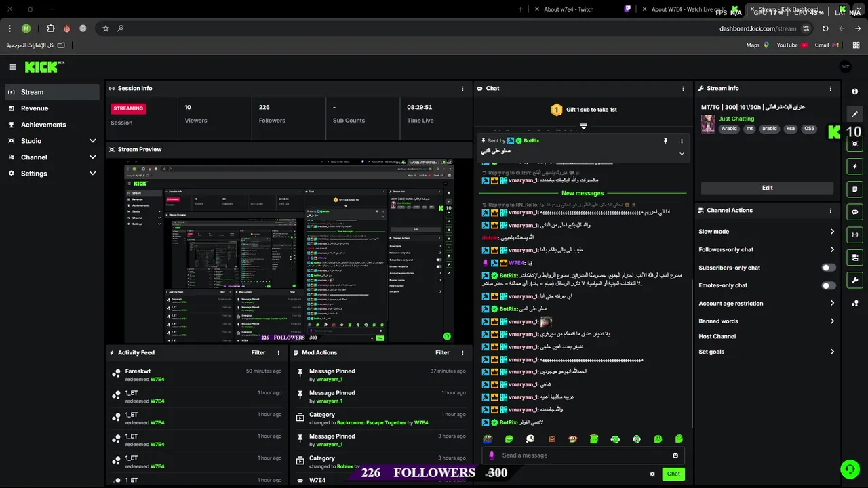The height and width of the screenshot is (488, 868).
Task: Open Set goals settings
Action: pos(767,352)
